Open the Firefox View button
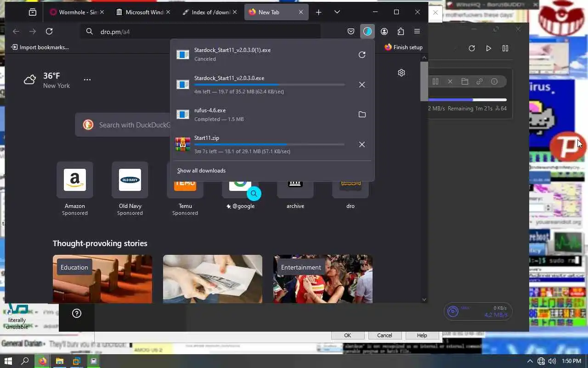The width and height of the screenshot is (588, 368). [x=33, y=12]
